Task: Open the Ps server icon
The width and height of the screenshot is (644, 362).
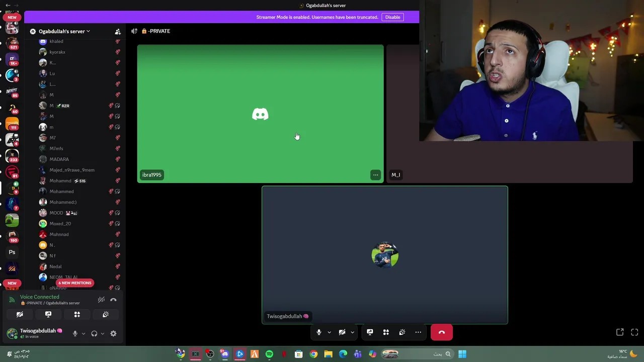Action: 12,252
